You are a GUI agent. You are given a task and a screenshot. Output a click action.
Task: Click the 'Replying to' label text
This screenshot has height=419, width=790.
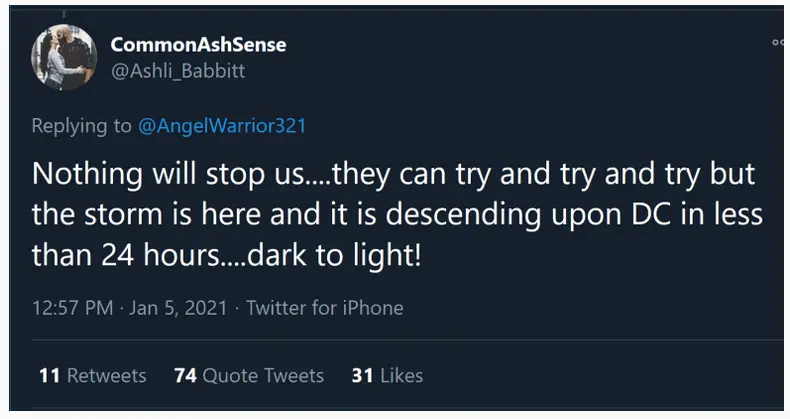tap(82, 126)
